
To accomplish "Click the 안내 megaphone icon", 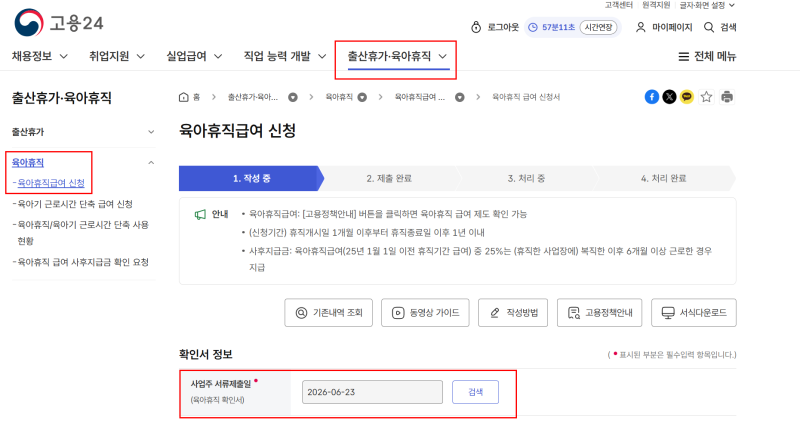I will [x=200, y=214].
